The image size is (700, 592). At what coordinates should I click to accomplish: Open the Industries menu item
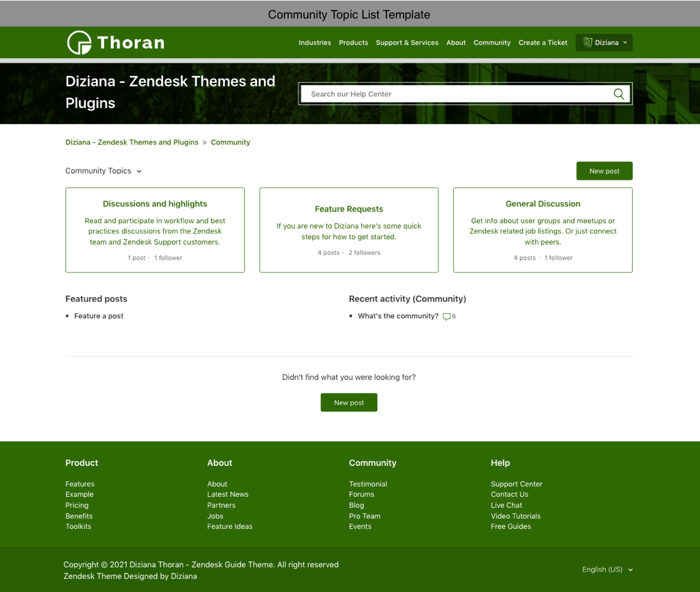click(315, 43)
